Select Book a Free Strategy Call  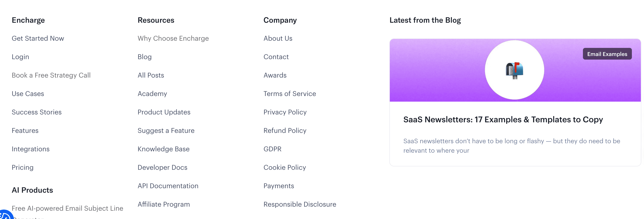coord(51,75)
